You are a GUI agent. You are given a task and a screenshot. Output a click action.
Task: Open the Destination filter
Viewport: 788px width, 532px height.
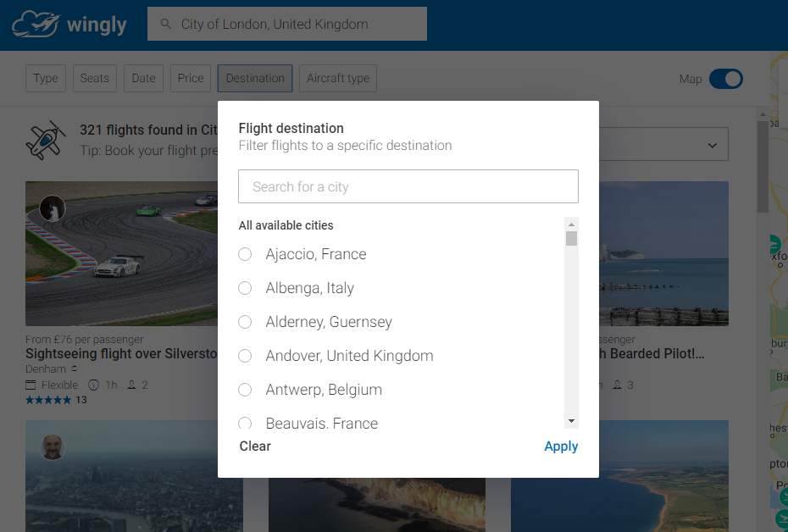click(255, 79)
